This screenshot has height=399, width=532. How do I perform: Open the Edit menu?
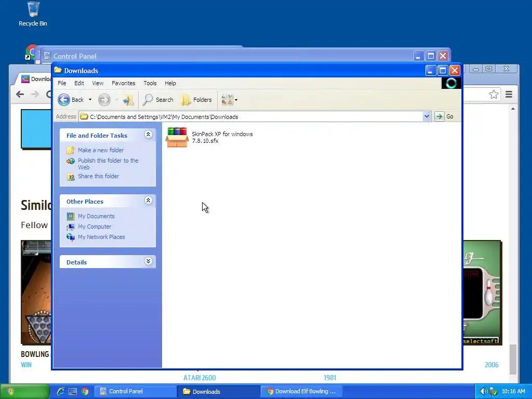(79, 83)
